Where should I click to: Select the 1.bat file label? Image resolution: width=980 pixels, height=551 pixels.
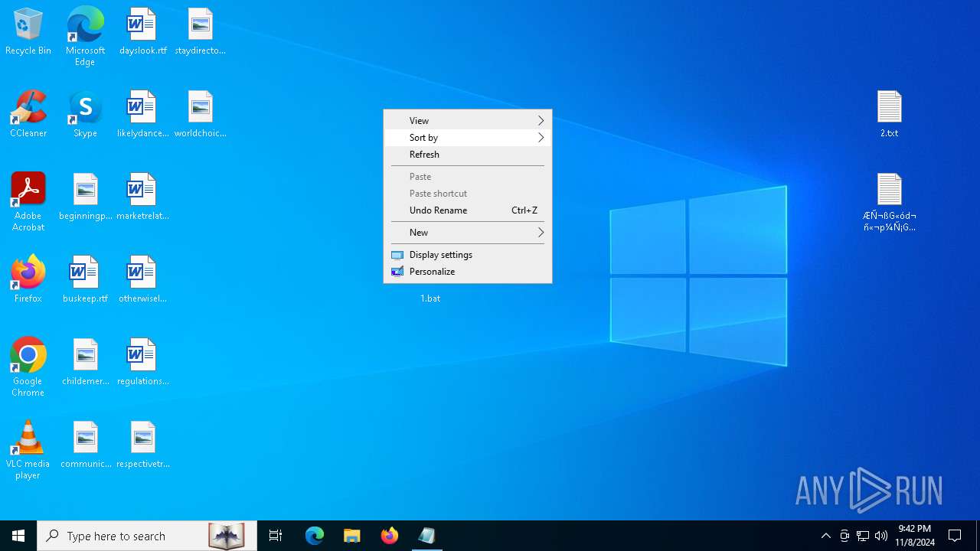point(430,298)
